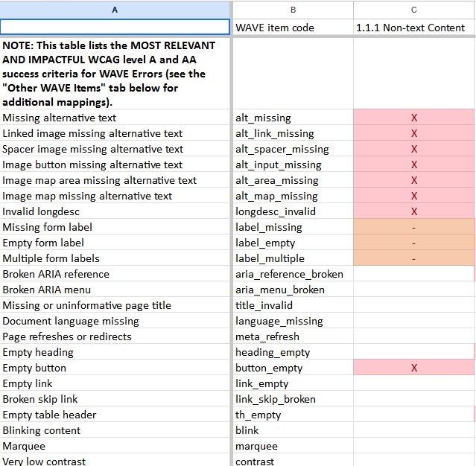Select the 'Invalid longdesc' cell
The image size is (476, 466).
click(115, 211)
